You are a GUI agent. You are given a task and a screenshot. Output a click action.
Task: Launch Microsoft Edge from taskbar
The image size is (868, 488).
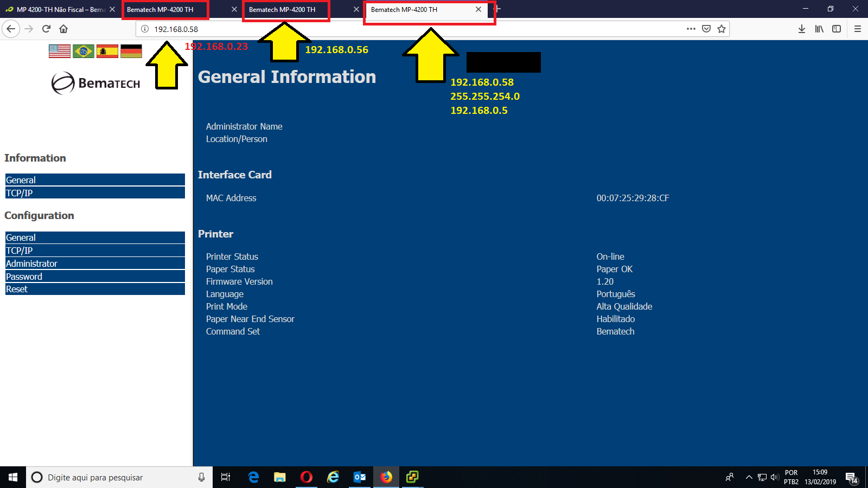(x=253, y=477)
